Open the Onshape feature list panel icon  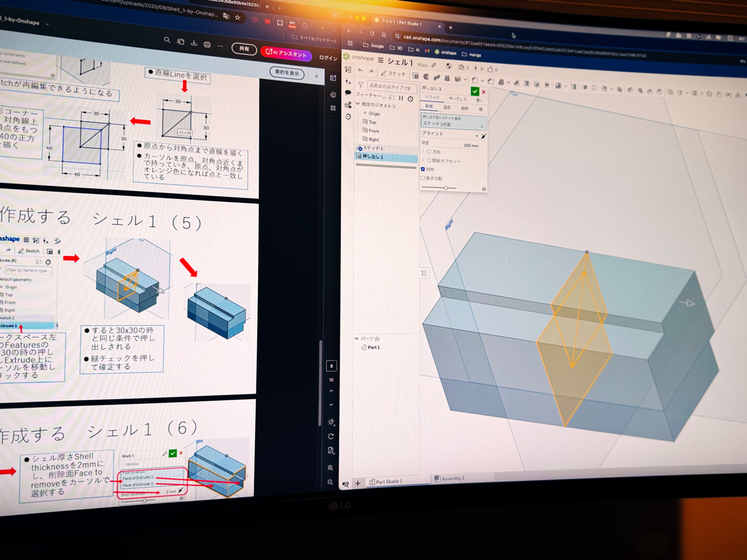(348, 69)
